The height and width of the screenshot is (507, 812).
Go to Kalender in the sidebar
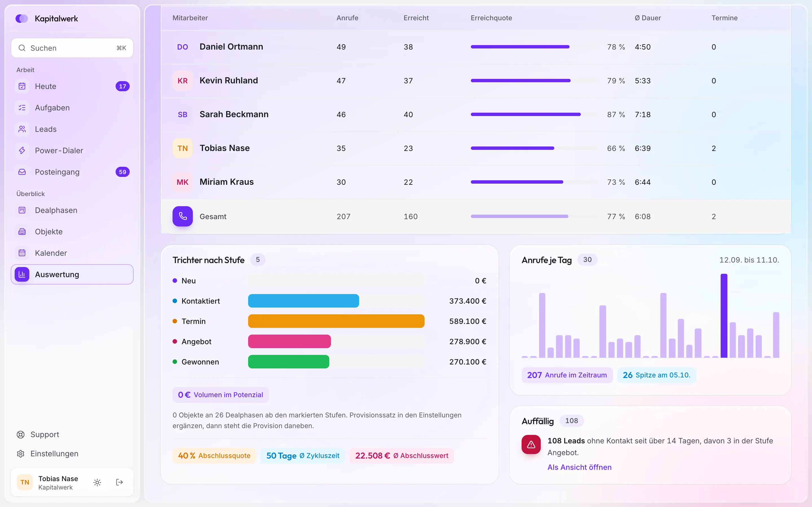[x=72, y=253]
